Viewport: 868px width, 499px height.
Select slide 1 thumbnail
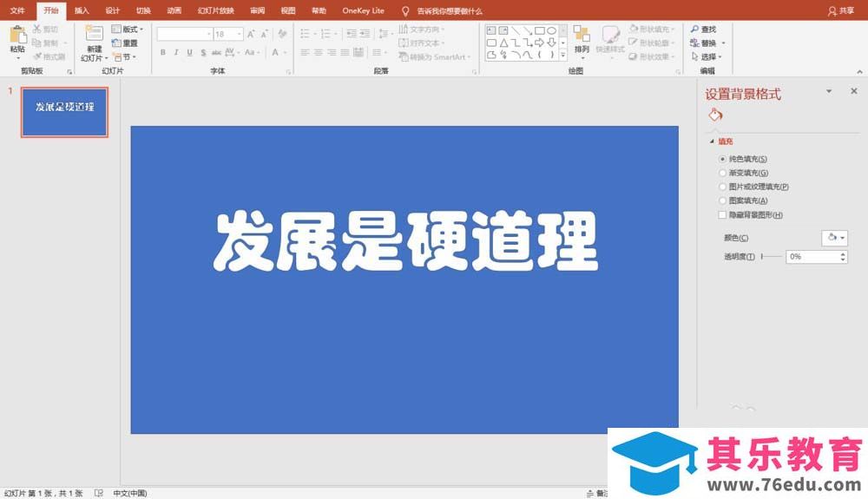tap(64, 112)
